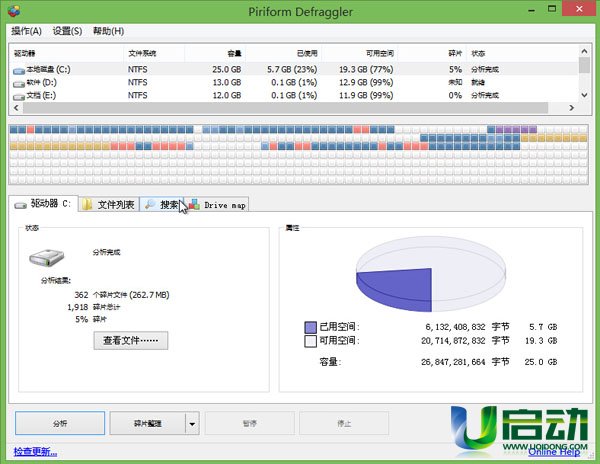This screenshot has height=464, width=600.
Task: Click the 暂停 button
Action: click(x=249, y=423)
